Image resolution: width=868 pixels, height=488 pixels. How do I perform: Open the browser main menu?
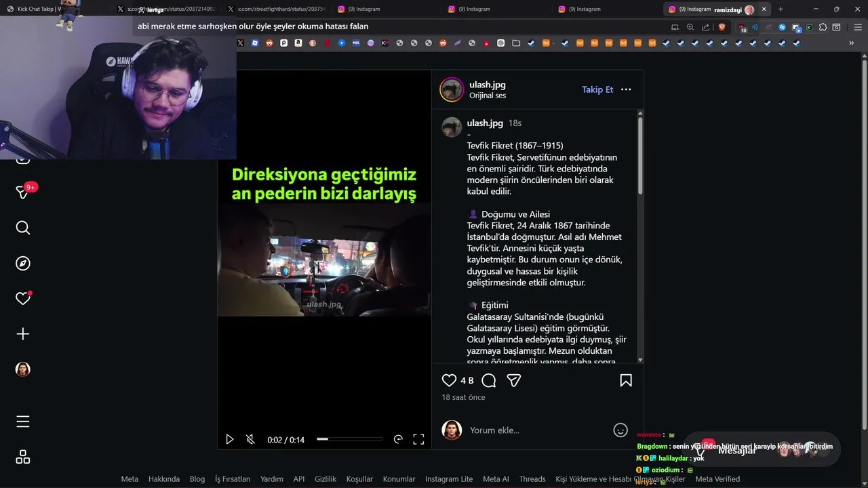[859, 27]
